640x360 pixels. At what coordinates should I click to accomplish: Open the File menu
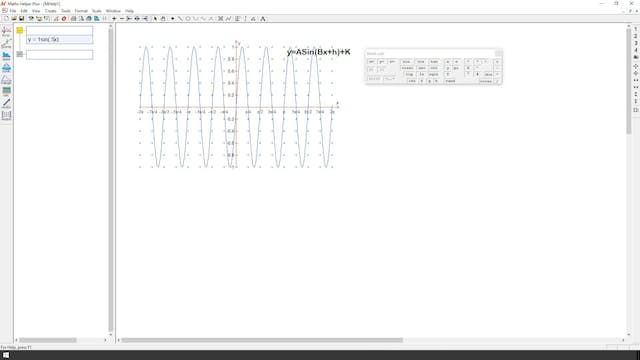click(x=13, y=11)
